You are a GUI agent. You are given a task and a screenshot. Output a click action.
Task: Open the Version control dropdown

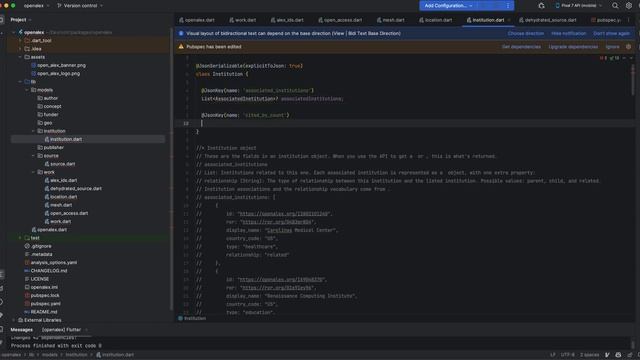click(80, 6)
